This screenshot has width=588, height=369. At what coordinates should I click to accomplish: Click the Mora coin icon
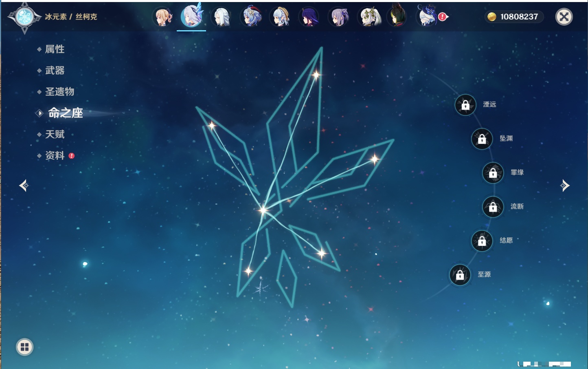point(492,17)
